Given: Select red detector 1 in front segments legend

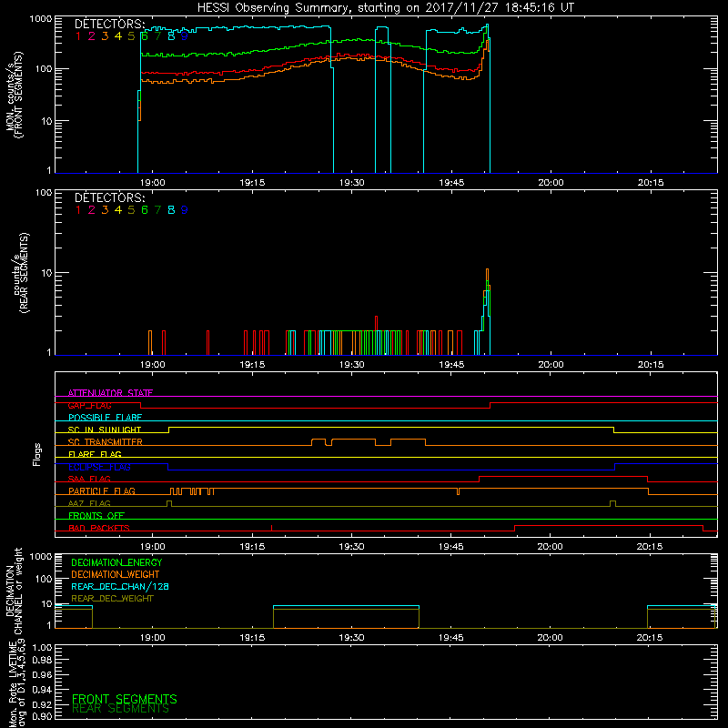Looking at the screenshot, I should (78, 36).
